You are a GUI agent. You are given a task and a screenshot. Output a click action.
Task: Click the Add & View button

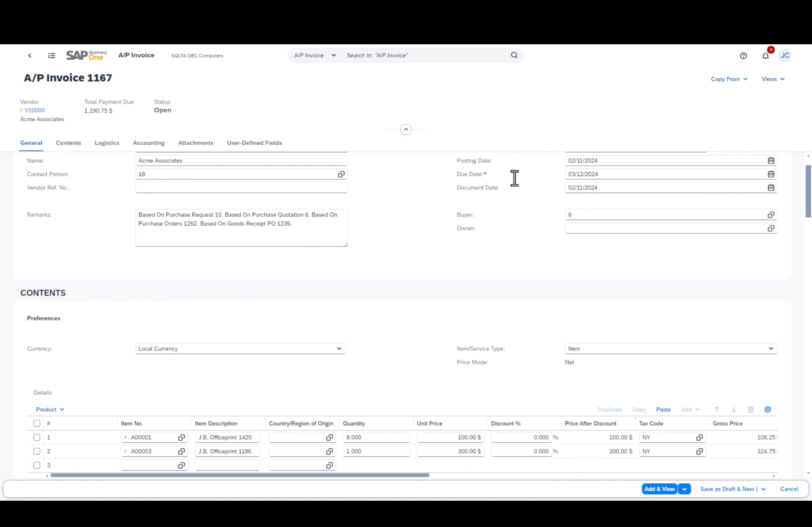point(659,489)
